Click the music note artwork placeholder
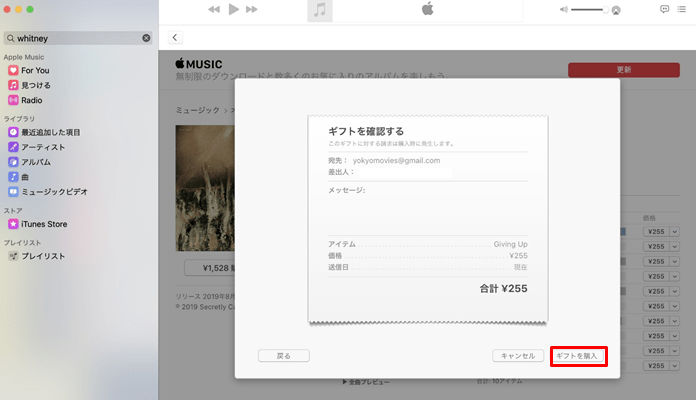The image size is (697, 400). [x=320, y=10]
